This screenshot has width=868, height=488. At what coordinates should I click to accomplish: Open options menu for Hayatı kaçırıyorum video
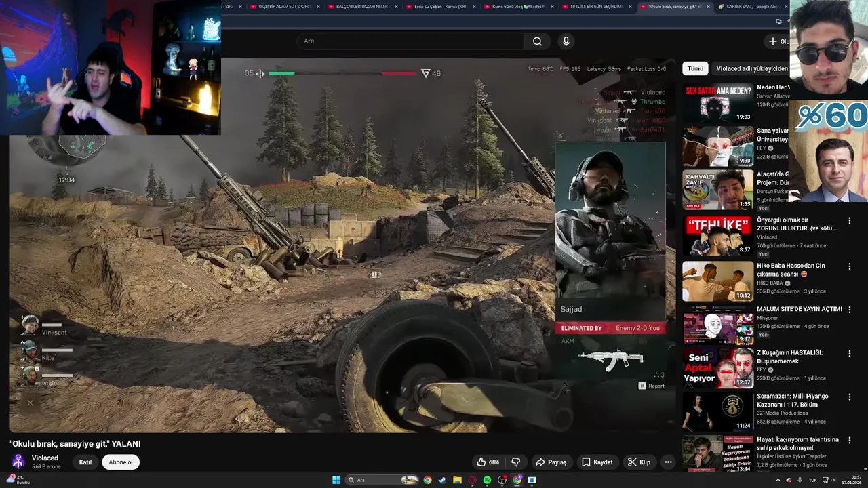pos(849,441)
